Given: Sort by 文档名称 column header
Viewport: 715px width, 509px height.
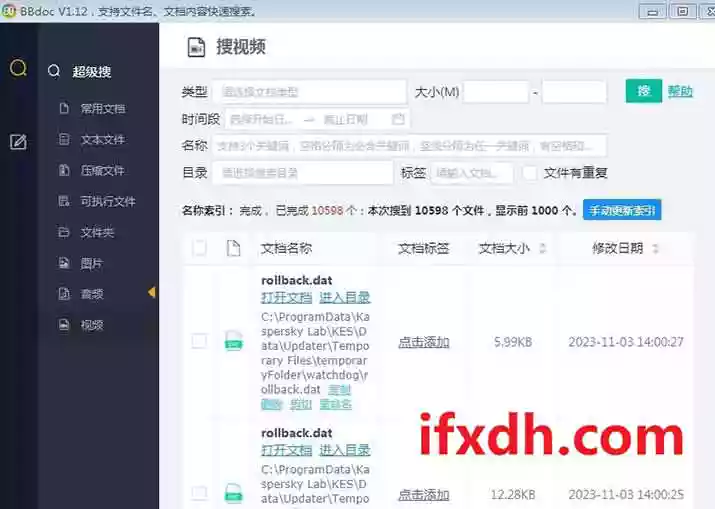Looking at the screenshot, I should coord(286,249).
